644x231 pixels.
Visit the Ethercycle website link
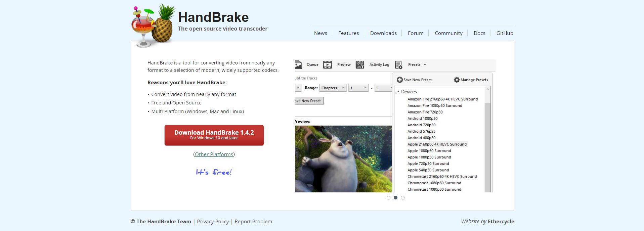point(501,222)
